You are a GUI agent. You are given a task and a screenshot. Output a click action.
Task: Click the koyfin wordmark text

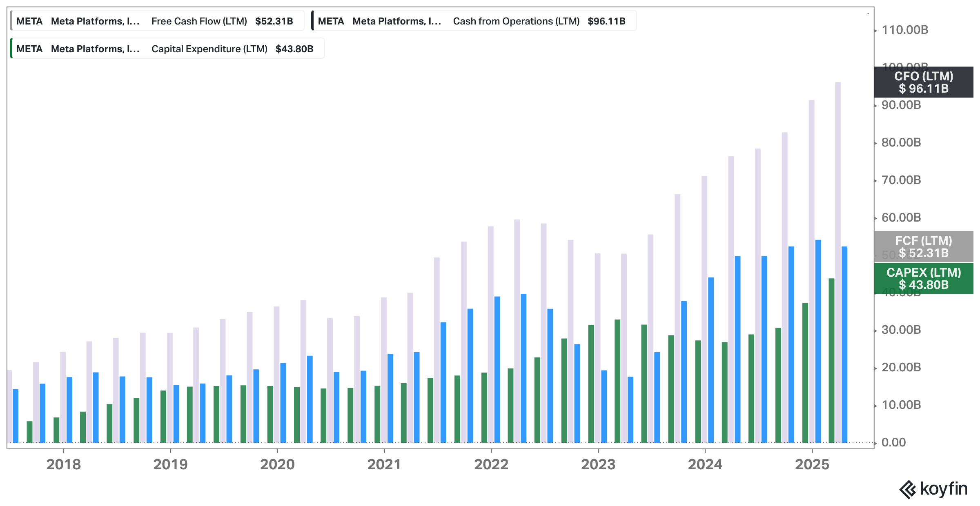943,488
